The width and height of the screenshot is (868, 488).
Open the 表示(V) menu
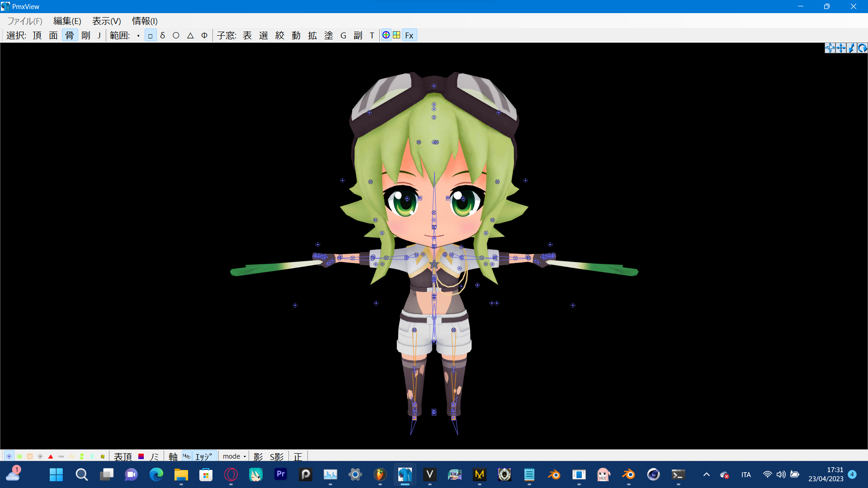tap(106, 21)
